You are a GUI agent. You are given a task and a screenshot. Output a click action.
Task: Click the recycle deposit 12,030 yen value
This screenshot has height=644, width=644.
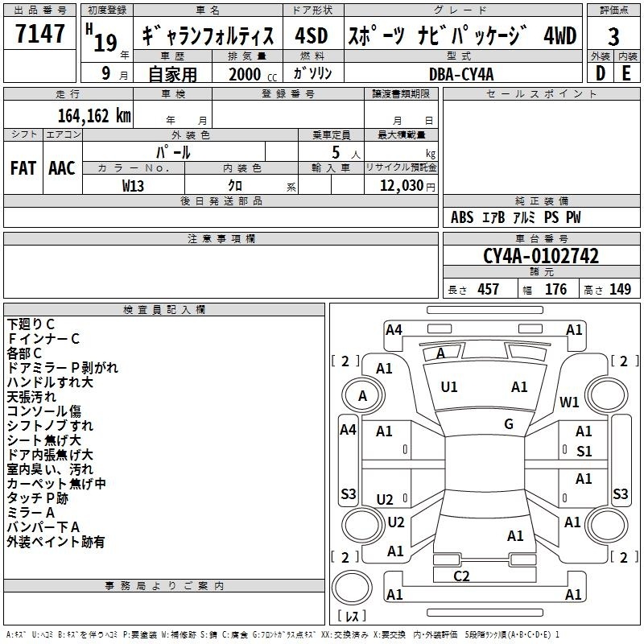tap(400, 186)
